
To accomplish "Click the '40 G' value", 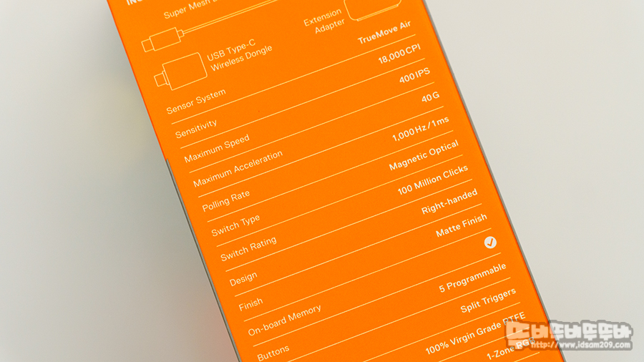I will click(431, 98).
